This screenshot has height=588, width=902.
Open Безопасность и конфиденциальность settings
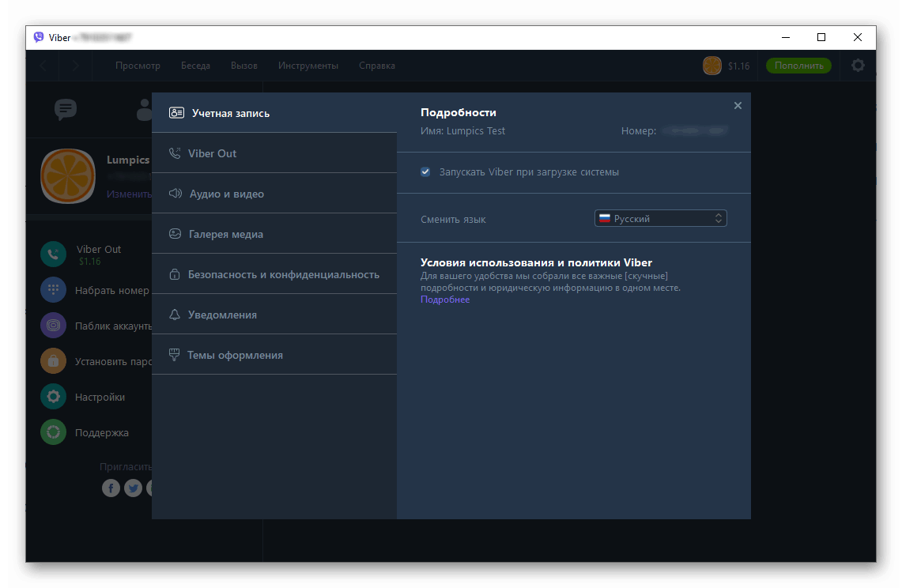click(274, 274)
